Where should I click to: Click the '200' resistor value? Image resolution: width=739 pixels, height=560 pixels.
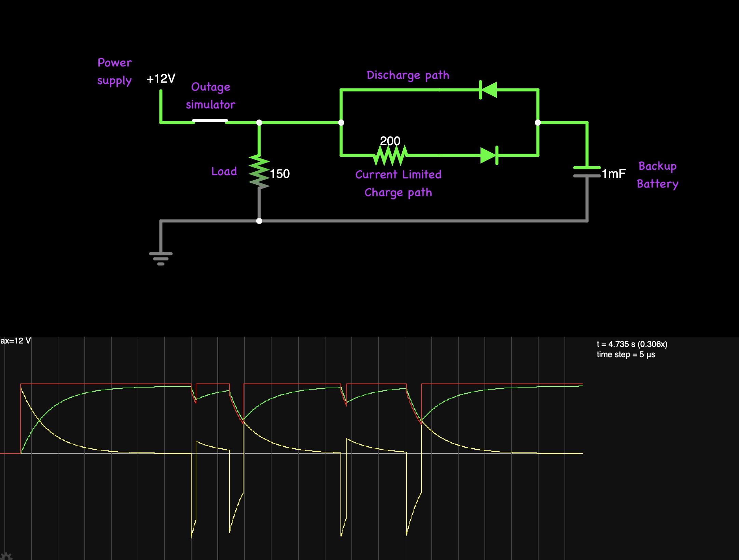(390, 141)
